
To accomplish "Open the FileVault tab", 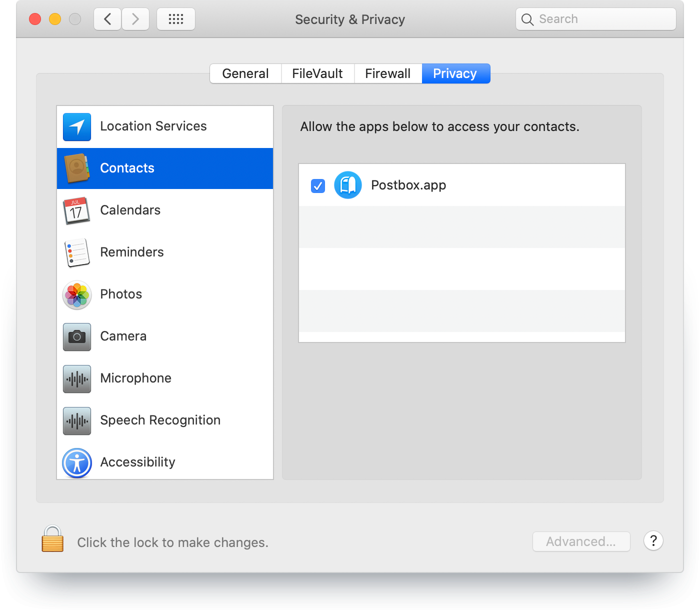I will click(317, 73).
